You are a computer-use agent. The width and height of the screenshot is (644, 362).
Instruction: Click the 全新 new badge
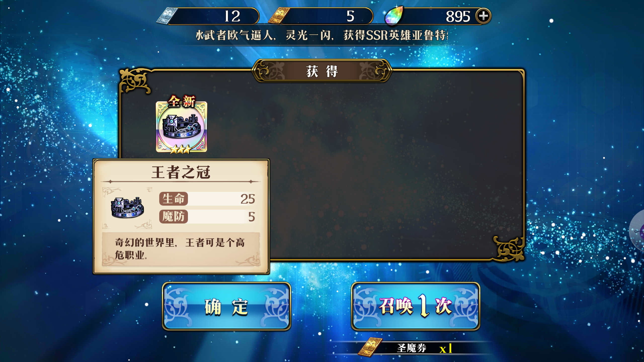click(x=182, y=101)
